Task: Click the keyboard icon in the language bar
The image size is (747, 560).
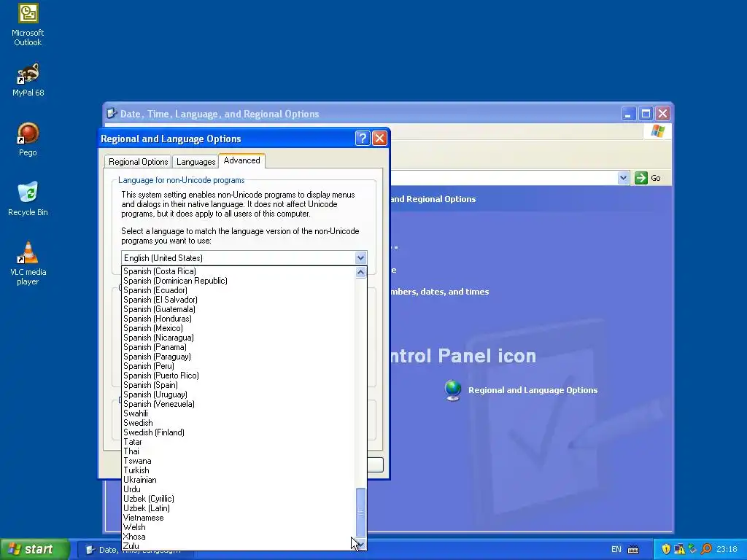Action: click(633, 550)
